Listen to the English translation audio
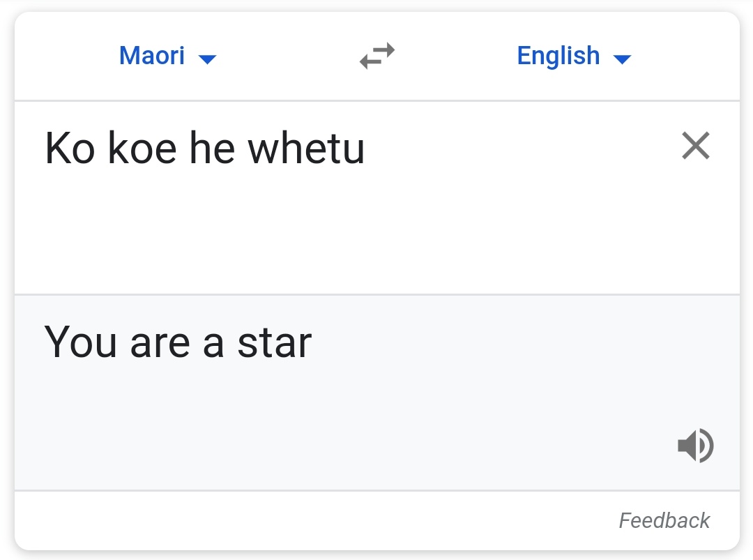This screenshot has height=560, width=753. (695, 446)
